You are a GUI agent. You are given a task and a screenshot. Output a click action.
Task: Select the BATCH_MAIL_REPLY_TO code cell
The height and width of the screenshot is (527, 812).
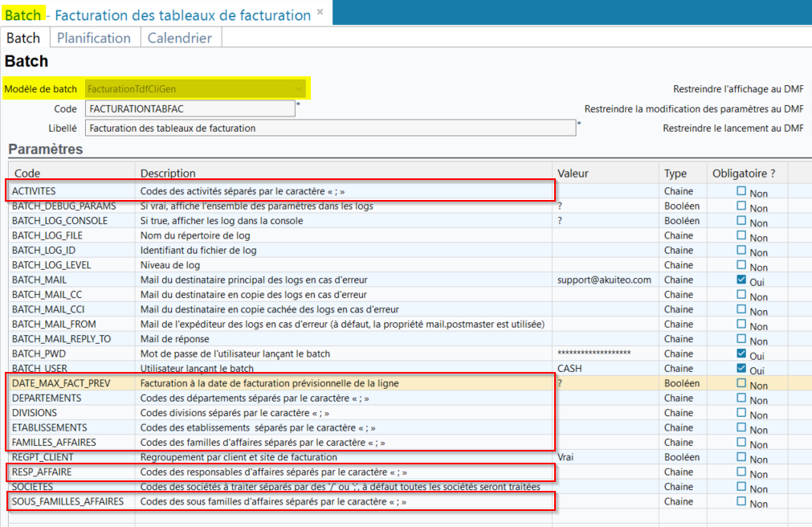tap(71, 339)
